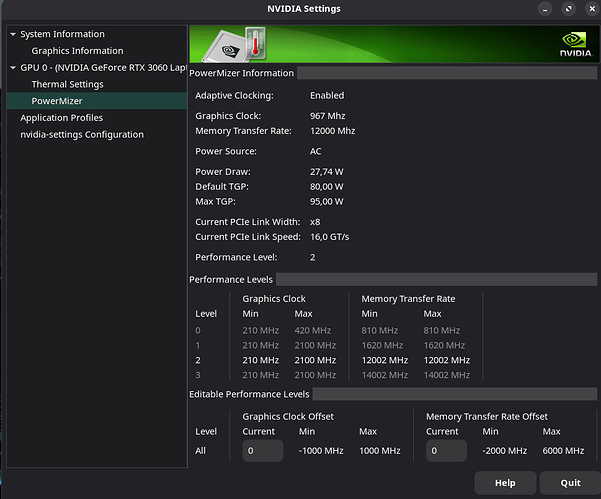Screen dimensions: 601x499
Task: Open Graphics Information page
Action: pyautogui.click(x=77, y=51)
